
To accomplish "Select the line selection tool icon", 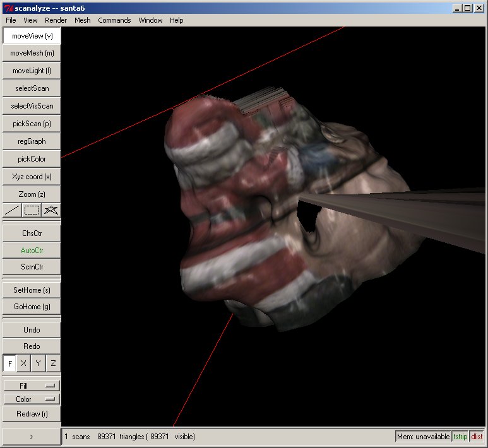I will 12,210.
